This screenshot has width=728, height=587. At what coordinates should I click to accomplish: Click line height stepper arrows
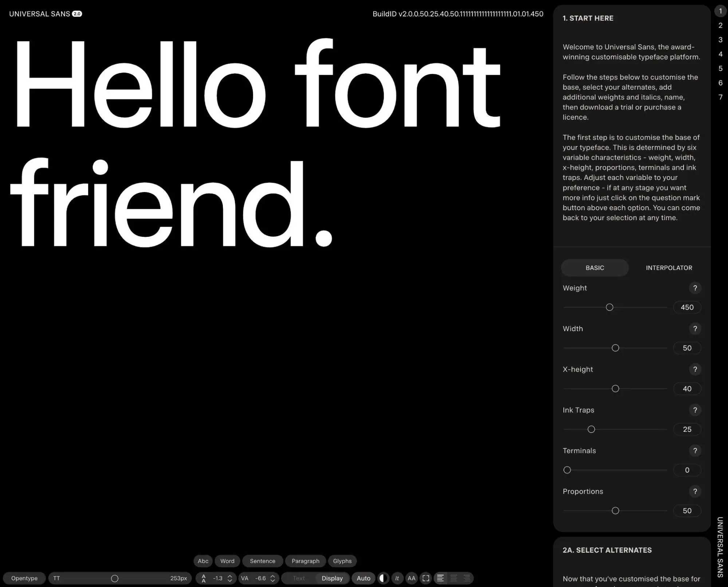click(230, 578)
